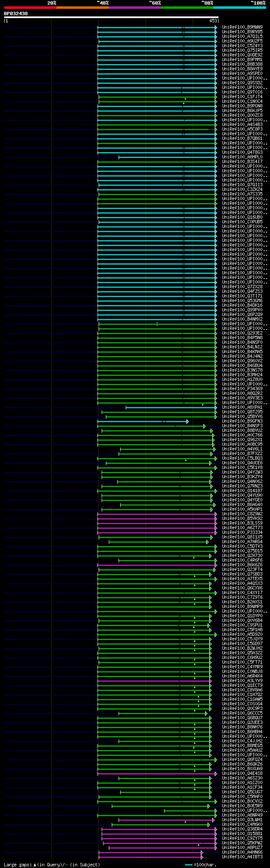Select the UniRef100_B3LSS9 label
270x868 pixels.
242,523
